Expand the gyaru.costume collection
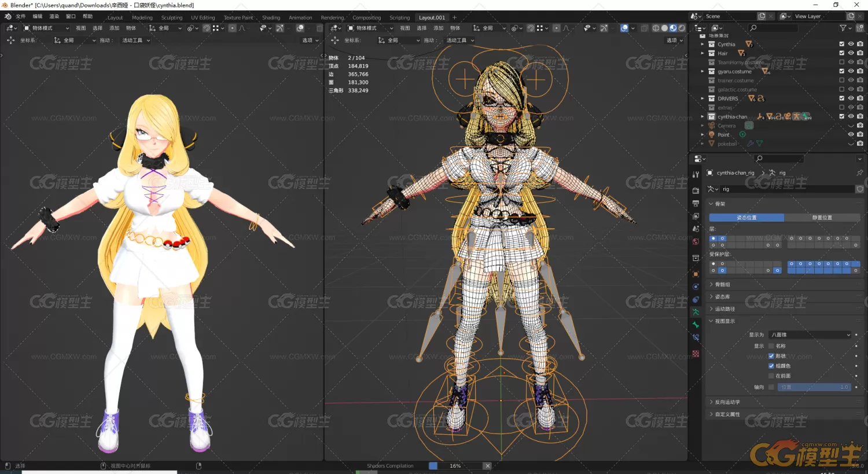Viewport: 868px width, 474px height. point(703,71)
